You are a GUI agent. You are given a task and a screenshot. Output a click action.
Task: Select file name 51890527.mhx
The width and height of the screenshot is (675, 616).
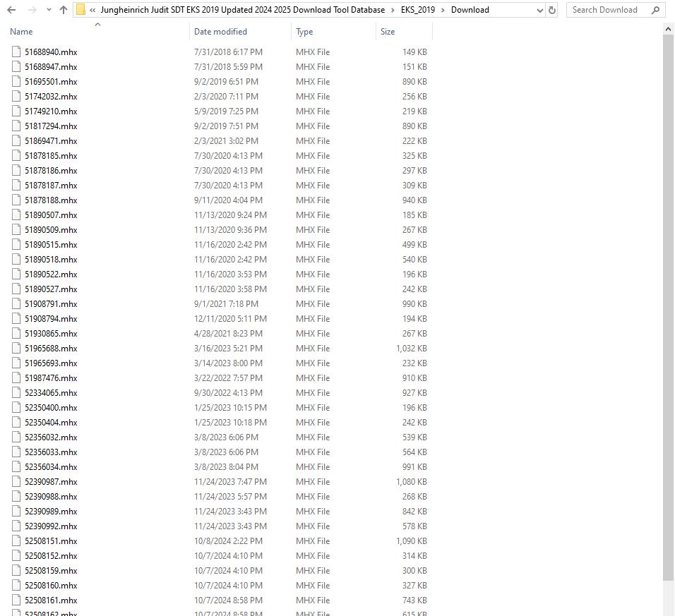tap(51, 289)
